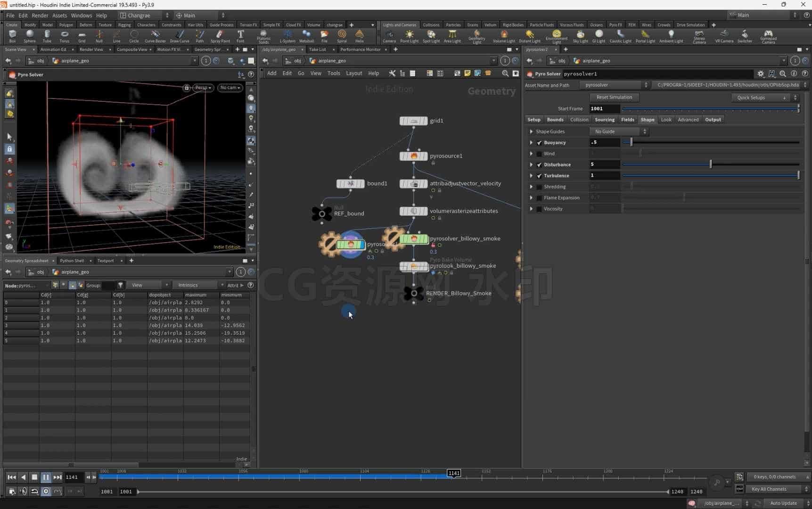Jump to the first frame of timeline
Screen dimensions: 812x509
[x=11, y=477]
